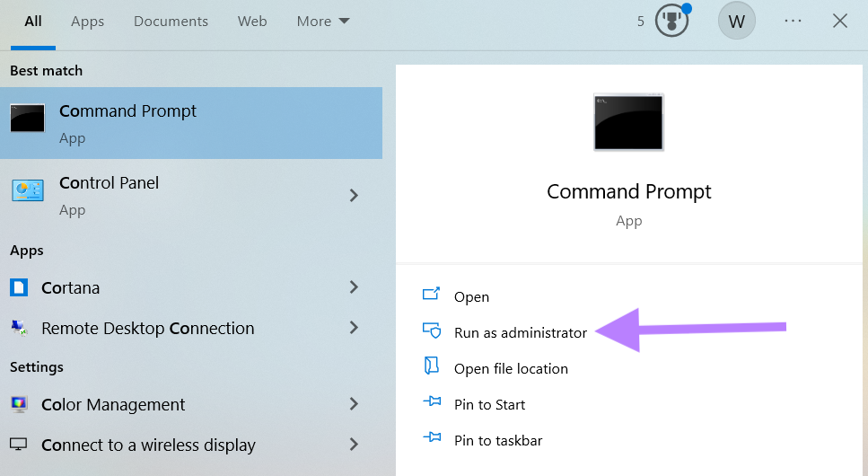Click the Run as administrator shield icon
This screenshot has width=868, height=476.
click(x=432, y=331)
